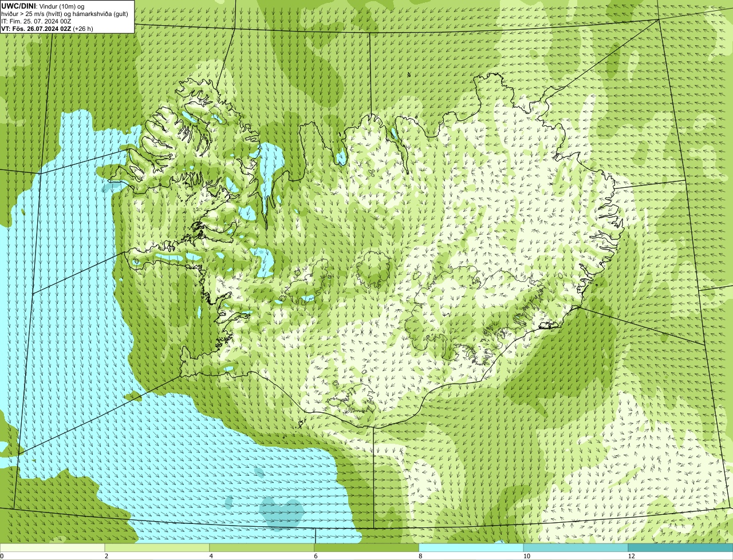This screenshot has width=733, height=560.
Task: Click the 'IT: Fim. 25. 07. 2024 00Z' line
Action: pyautogui.click(x=36, y=21)
